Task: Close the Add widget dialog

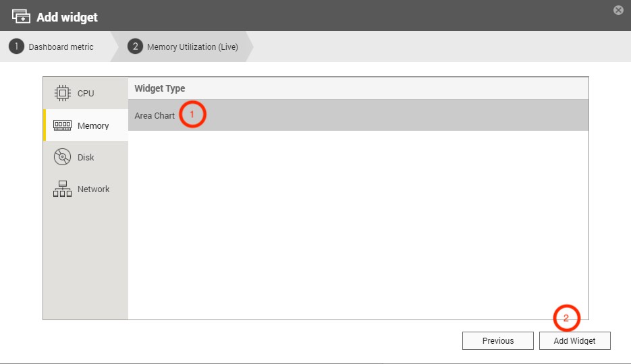Action: point(618,11)
